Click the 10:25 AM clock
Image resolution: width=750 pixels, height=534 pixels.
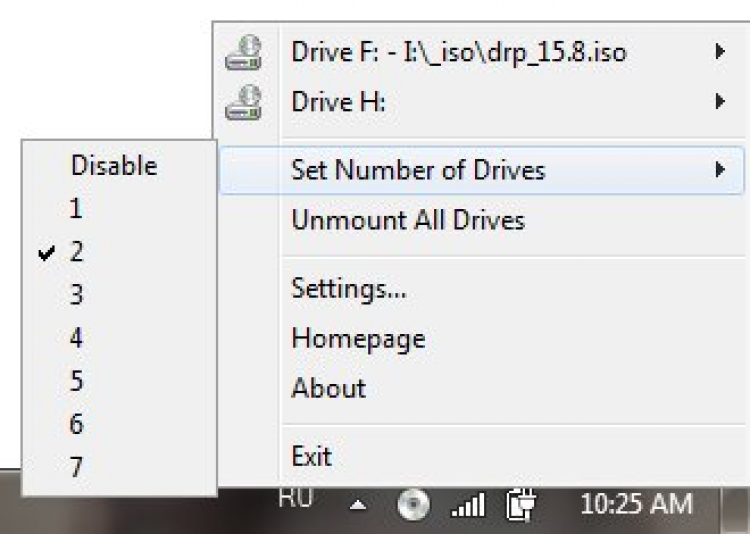(x=636, y=504)
